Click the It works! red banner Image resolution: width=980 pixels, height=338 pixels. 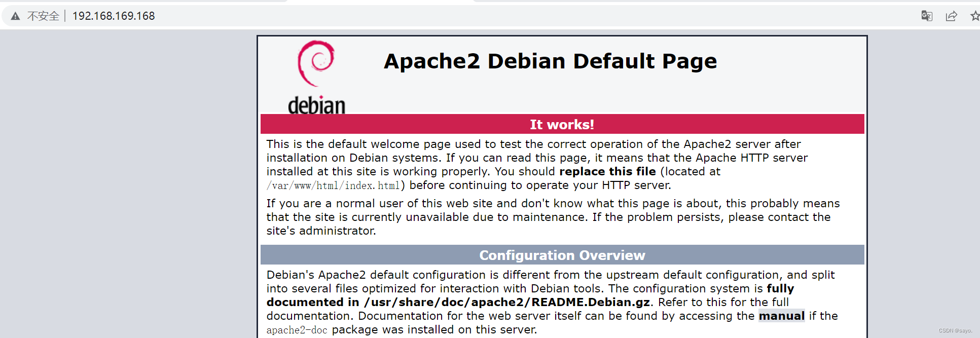click(x=562, y=124)
